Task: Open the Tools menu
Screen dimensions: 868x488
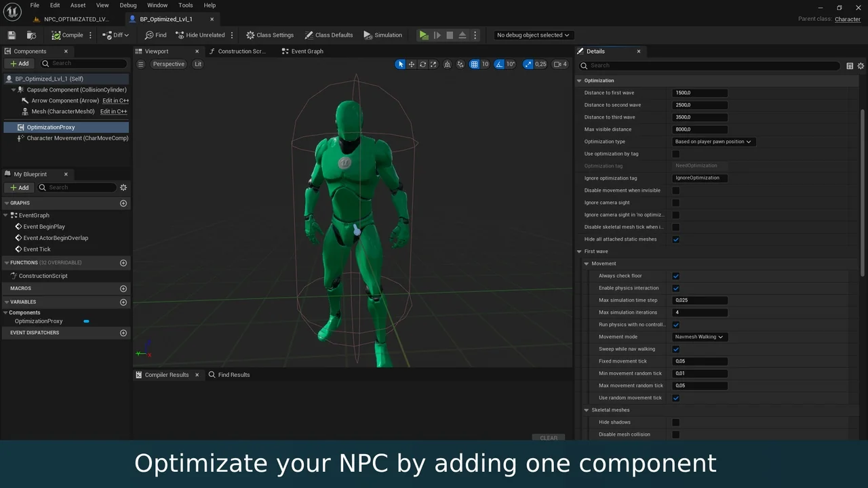Action: pos(185,5)
